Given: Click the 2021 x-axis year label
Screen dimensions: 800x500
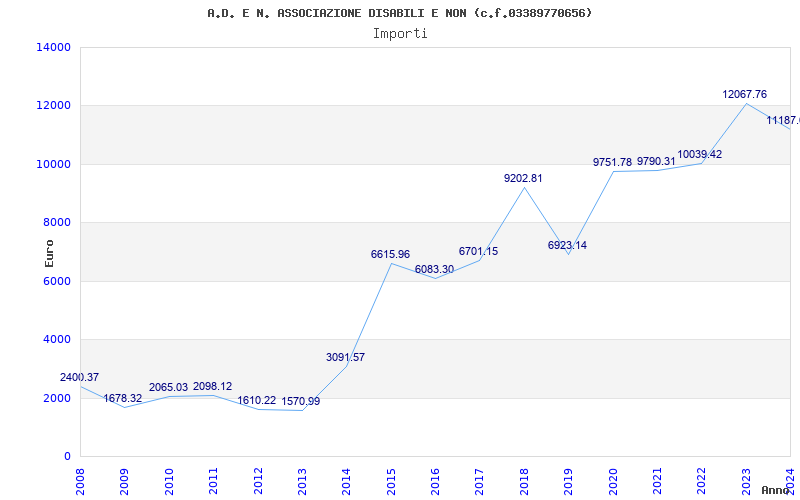Looking at the screenshot, I should 657,481.
